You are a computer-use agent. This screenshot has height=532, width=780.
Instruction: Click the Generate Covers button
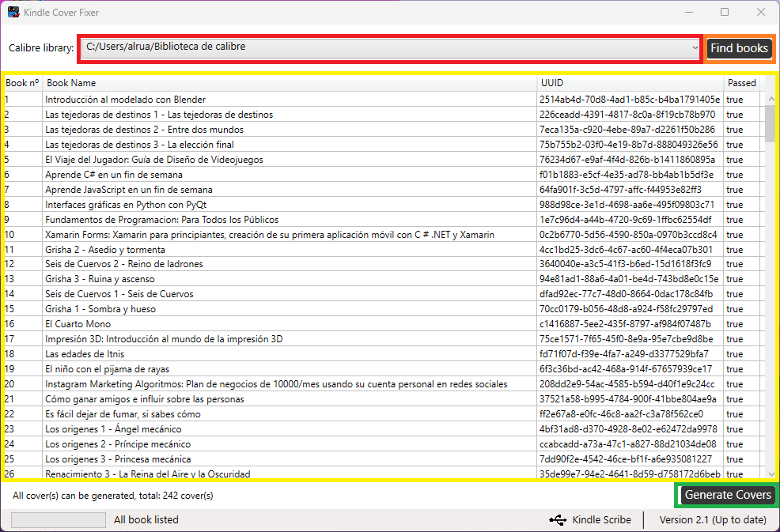point(728,495)
